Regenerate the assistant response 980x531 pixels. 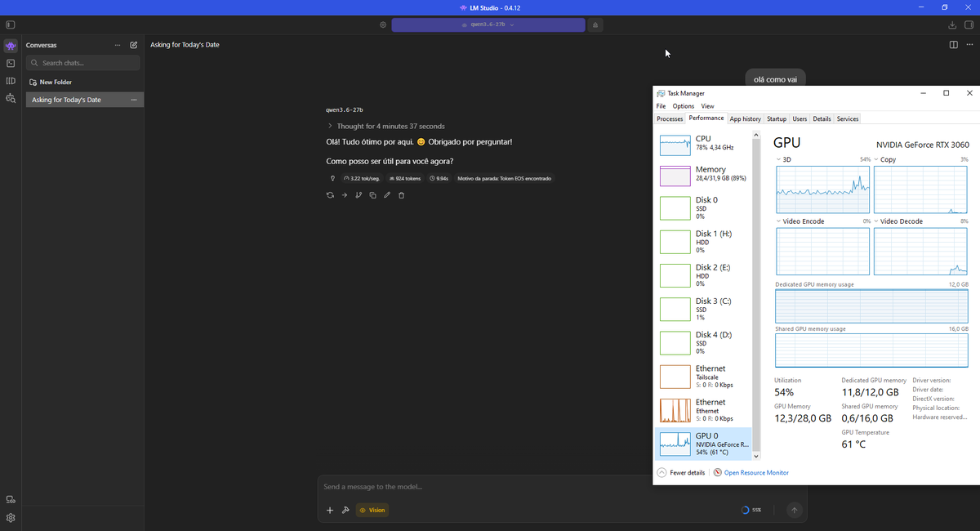click(330, 195)
